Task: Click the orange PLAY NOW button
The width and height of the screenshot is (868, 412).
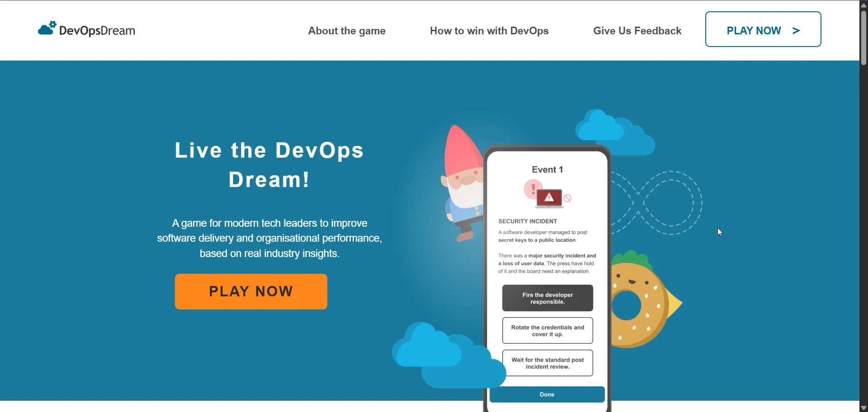Action: click(251, 291)
